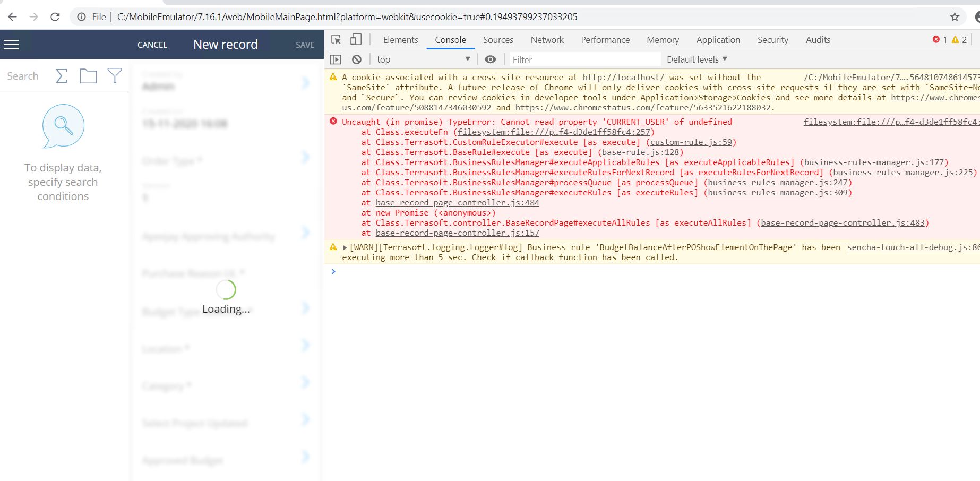Viewport: 980px width, 481px height.
Task: Expand the warning about BudgetBalanceAfterPO business rule
Action: (x=344, y=247)
